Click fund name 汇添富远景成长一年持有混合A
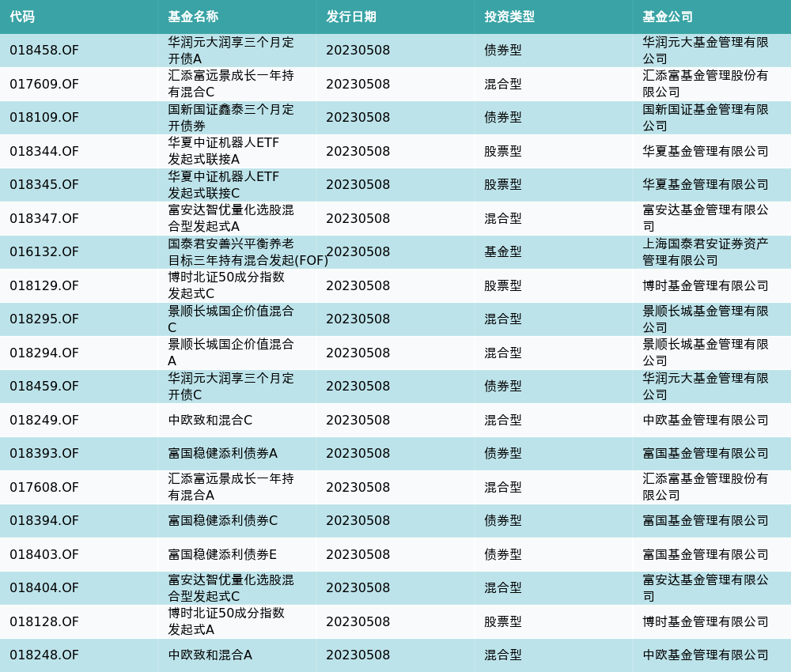 231,487
